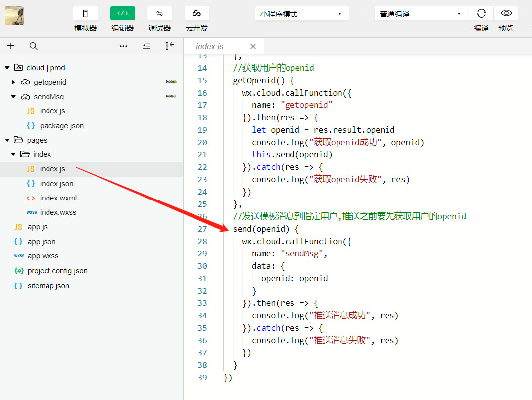Click openid: openid on line 31
The width and height of the screenshot is (532, 400).
click(294, 279)
